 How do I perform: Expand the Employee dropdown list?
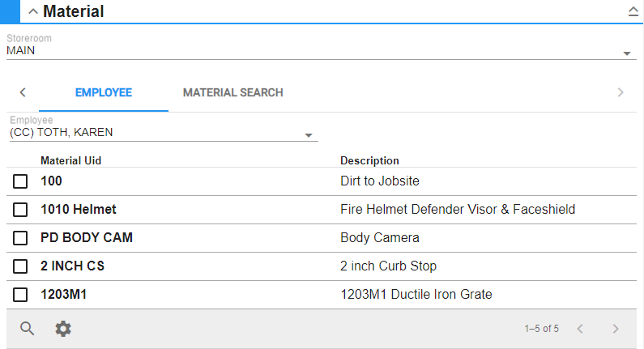tap(309, 135)
